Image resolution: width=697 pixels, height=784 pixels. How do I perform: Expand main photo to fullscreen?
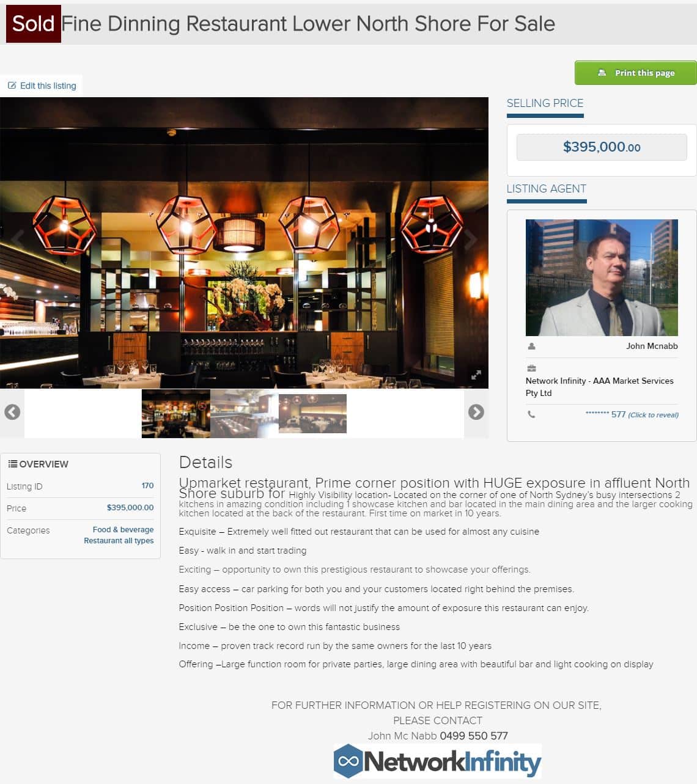476,375
